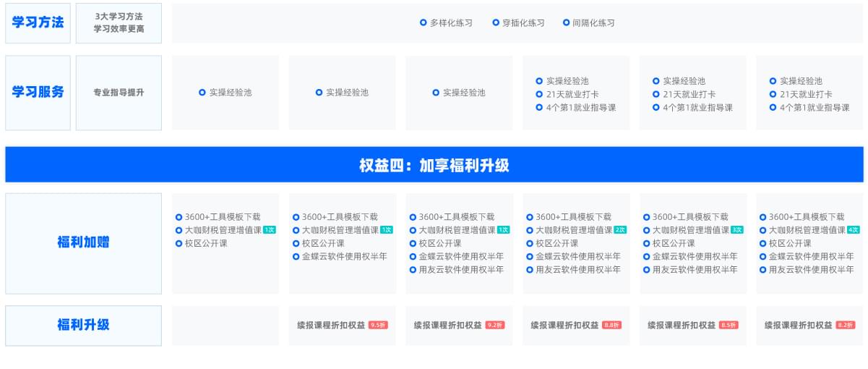The image size is (868, 369).
Task: Click the teal 2次 badge
Action: [x=620, y=230]
